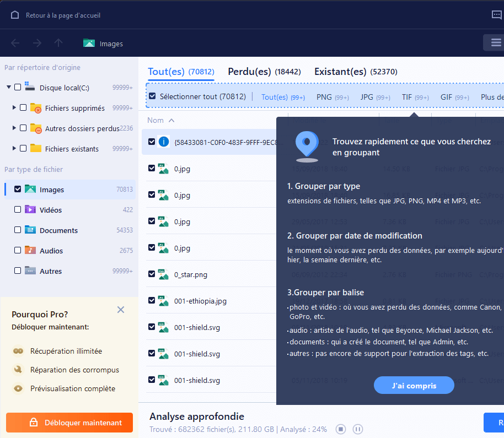Image resolution: width=504 pixels, height=438 pixels.
Task: Pause the deep scan analysis
Action: click(x=357, y=429)
